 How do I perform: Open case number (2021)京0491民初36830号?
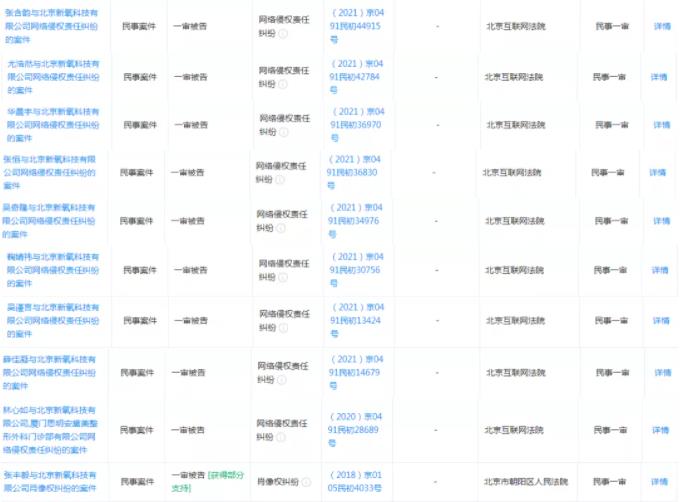pos(353,172)
